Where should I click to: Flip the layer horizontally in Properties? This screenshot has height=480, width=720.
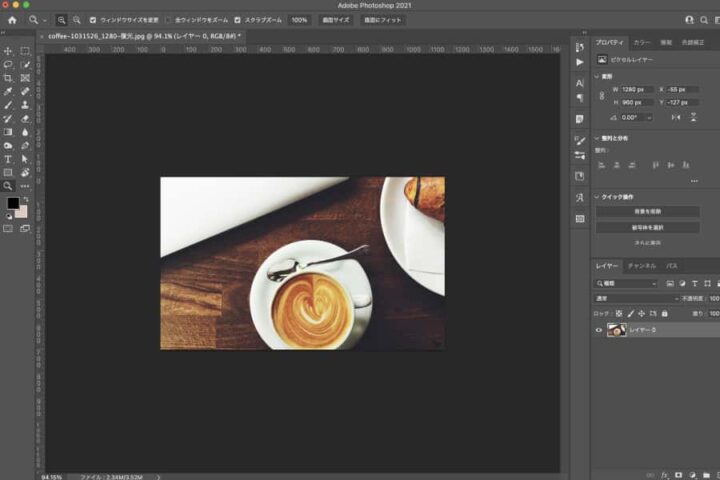click(676, 118)
